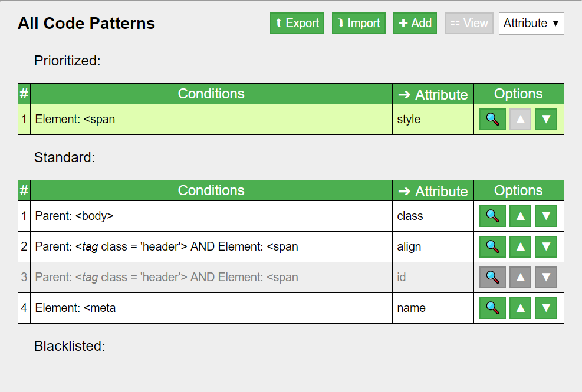The image size is (582, 392).
Task: Click the 'Element: <meta' condition text
Action: 75,308
